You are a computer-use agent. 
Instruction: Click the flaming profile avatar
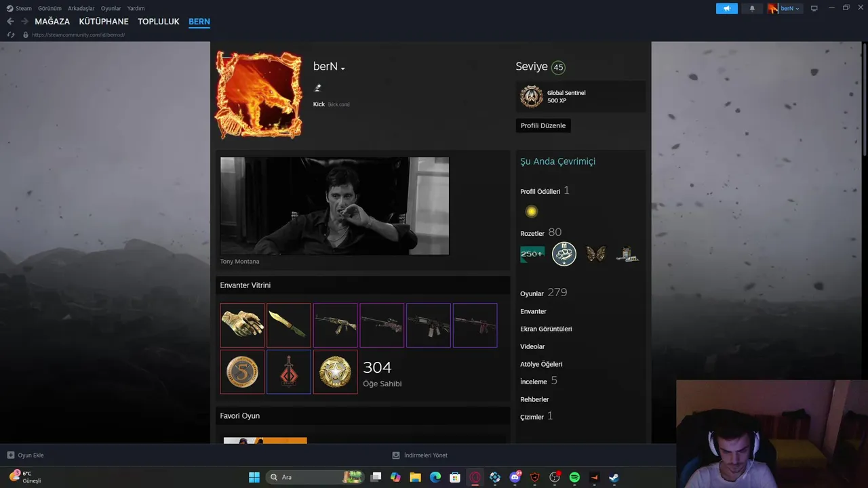[x=259, y=95]
